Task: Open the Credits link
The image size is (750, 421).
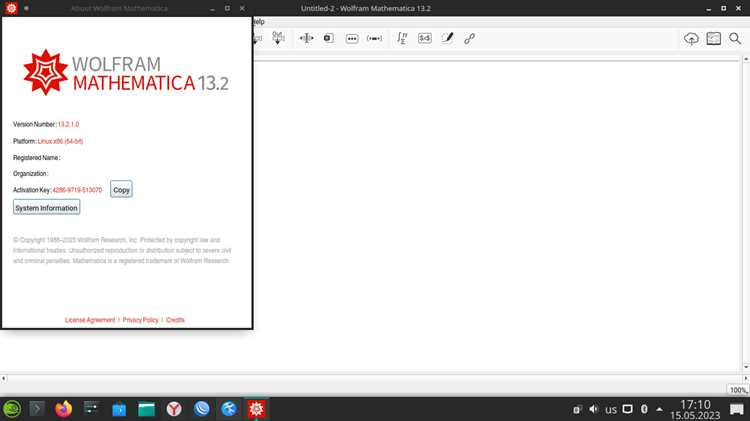Action: point(175,320)
